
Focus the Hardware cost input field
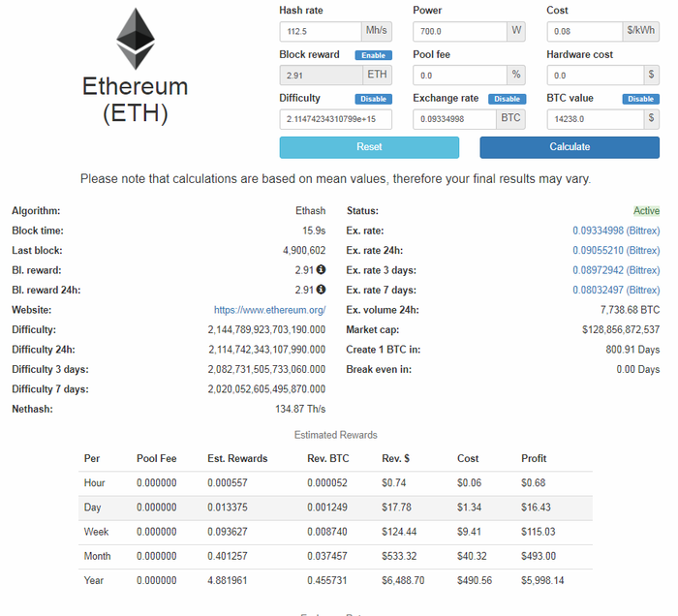tap(596, 76)
